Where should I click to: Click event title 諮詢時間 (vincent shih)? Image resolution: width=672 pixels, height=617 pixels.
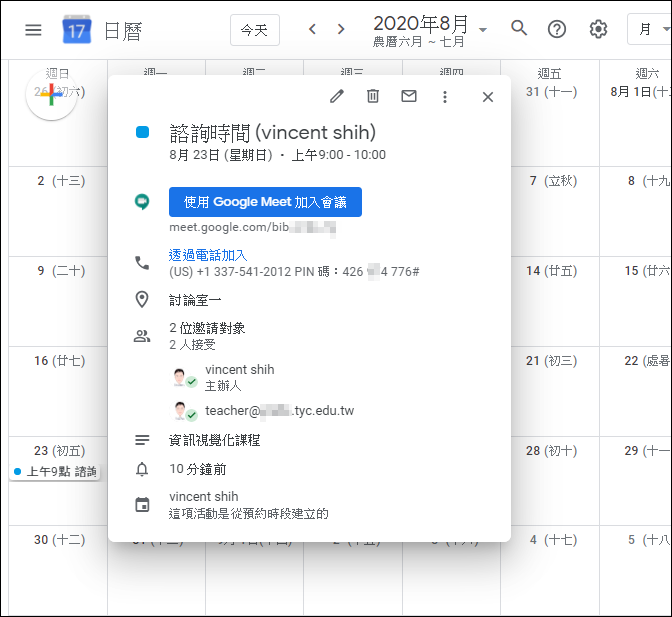coord(273,133)
